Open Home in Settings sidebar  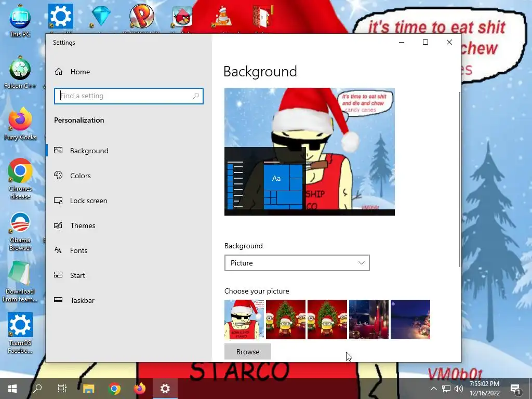tap(72, 72)
